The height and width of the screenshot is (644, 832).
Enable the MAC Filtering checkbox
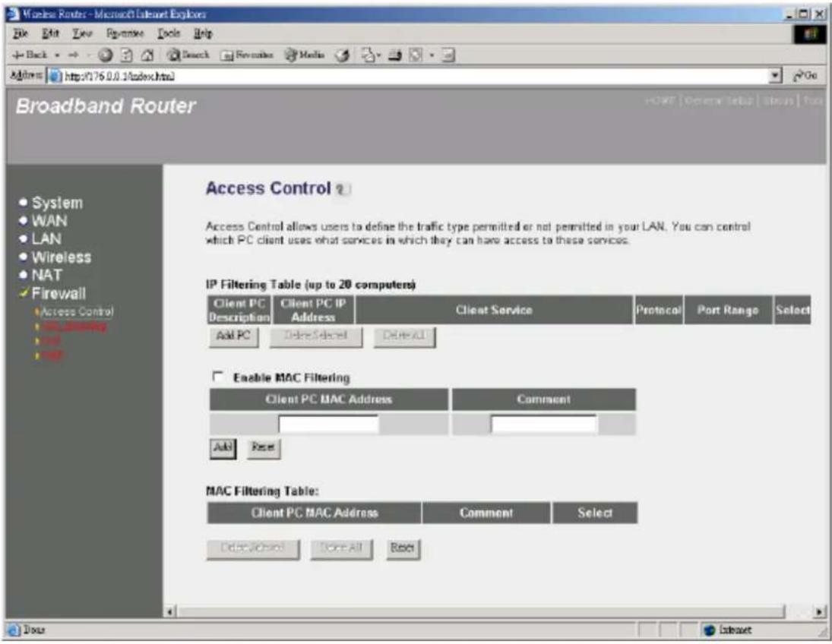[x=217, y=377]
